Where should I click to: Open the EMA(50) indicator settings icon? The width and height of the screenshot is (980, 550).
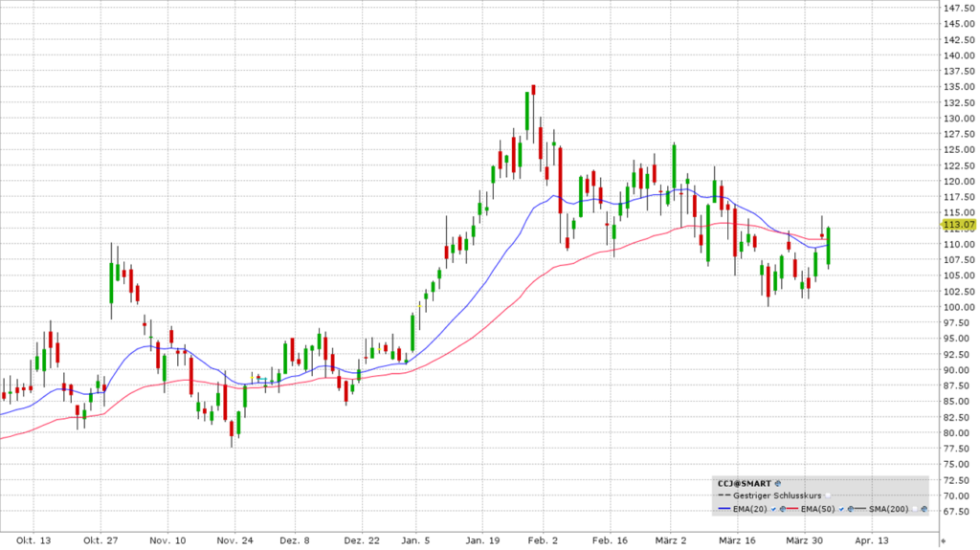[850, 509]
